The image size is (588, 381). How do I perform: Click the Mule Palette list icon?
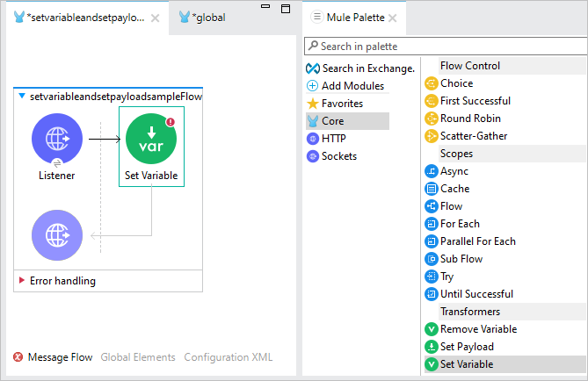[317, 17]
